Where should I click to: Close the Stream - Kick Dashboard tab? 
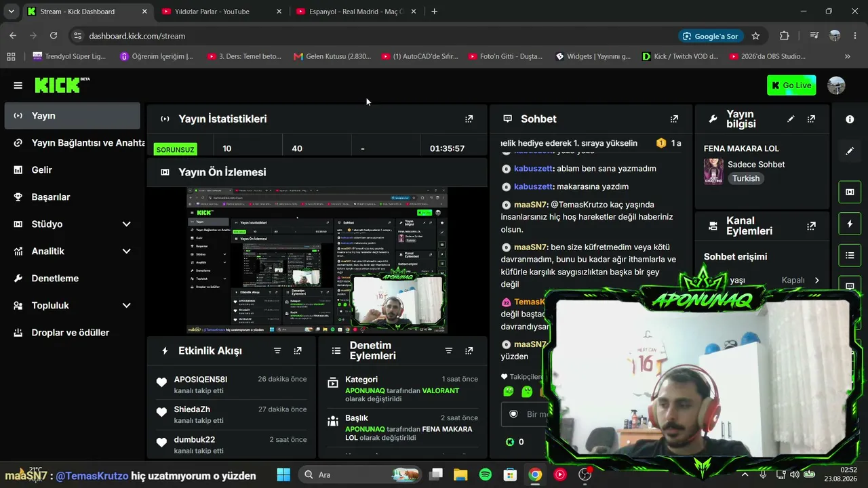(x=144, y=12)
